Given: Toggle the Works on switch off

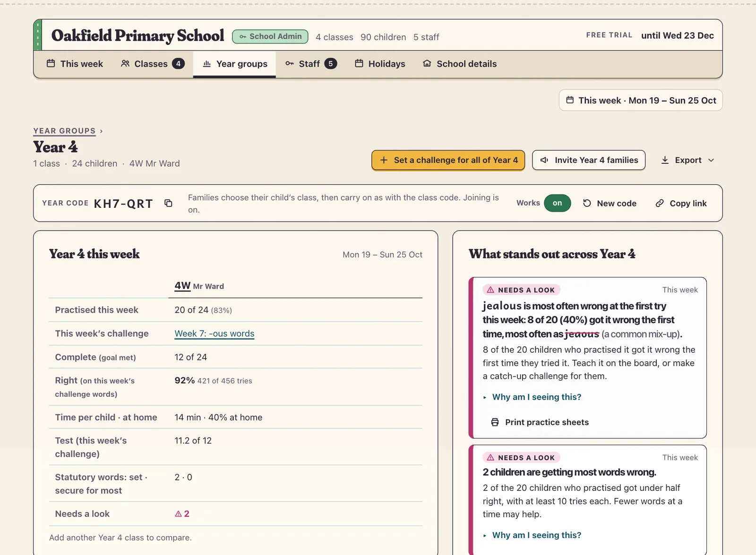Looking at the screenshot, I should [558, 203].
